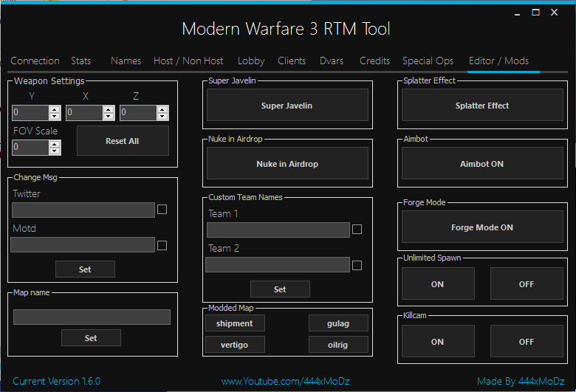Turn Killcam OFF
The image size is (576, 392).
[527, 341]
